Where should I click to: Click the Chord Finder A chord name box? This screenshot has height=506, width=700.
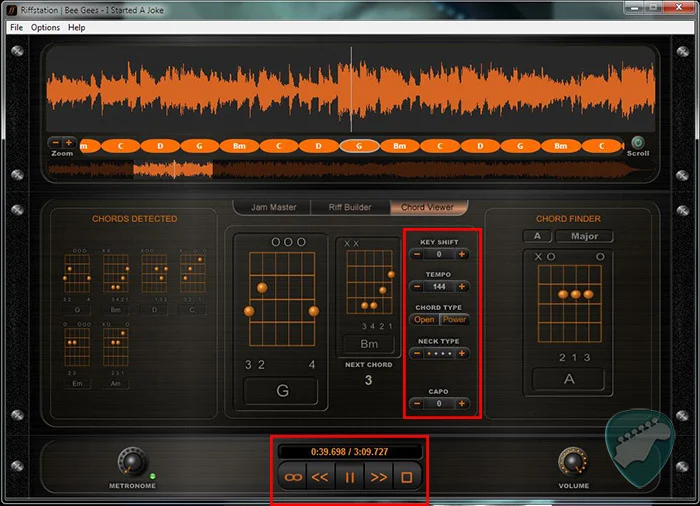tap(568, 380)
